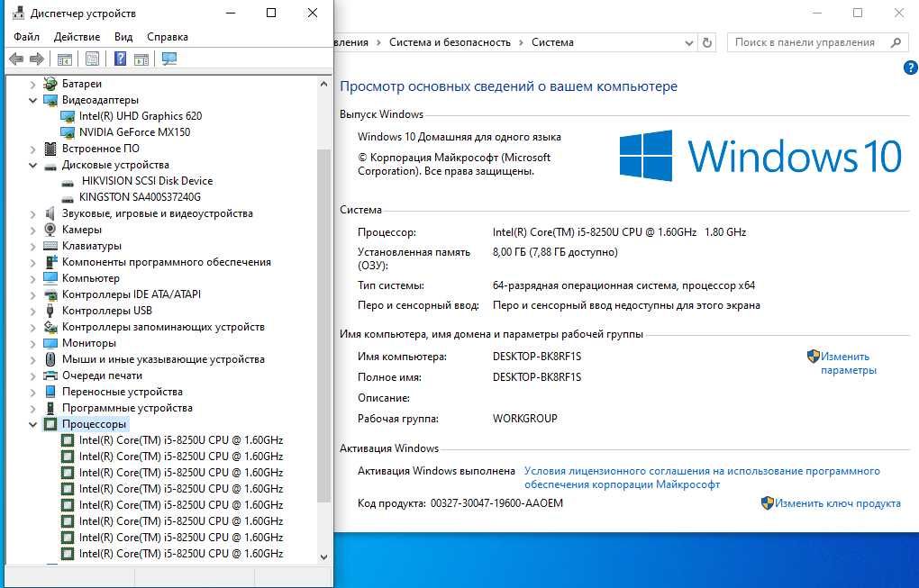
Task: Collapse the Дисковые устройства node
Action: tap(32, 165)
